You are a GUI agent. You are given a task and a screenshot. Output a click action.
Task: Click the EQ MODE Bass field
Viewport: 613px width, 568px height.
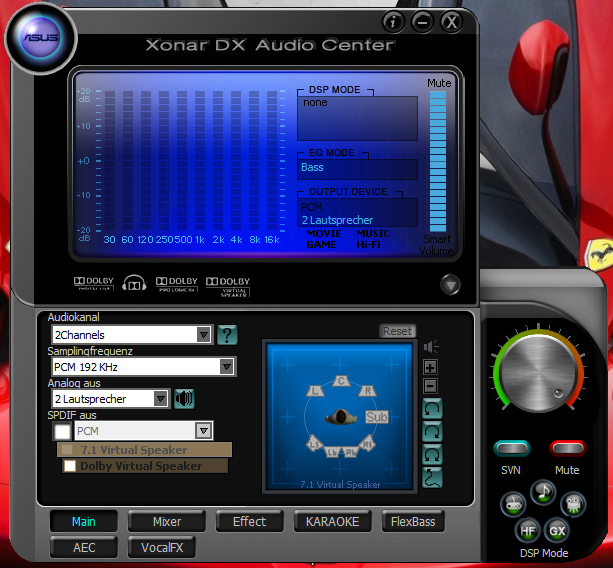[357, 169]
